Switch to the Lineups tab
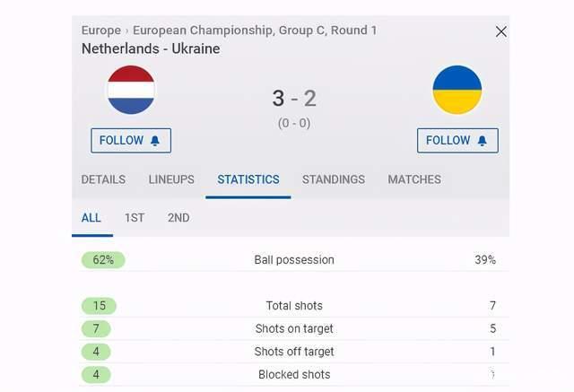Viewport: 574px width, 392px height. (171, 179)
